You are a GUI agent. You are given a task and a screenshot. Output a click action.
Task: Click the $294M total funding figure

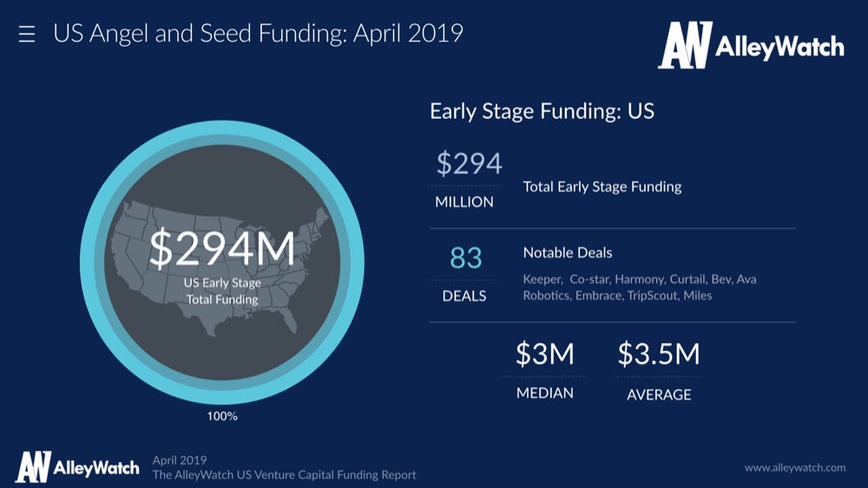(221, 249)
